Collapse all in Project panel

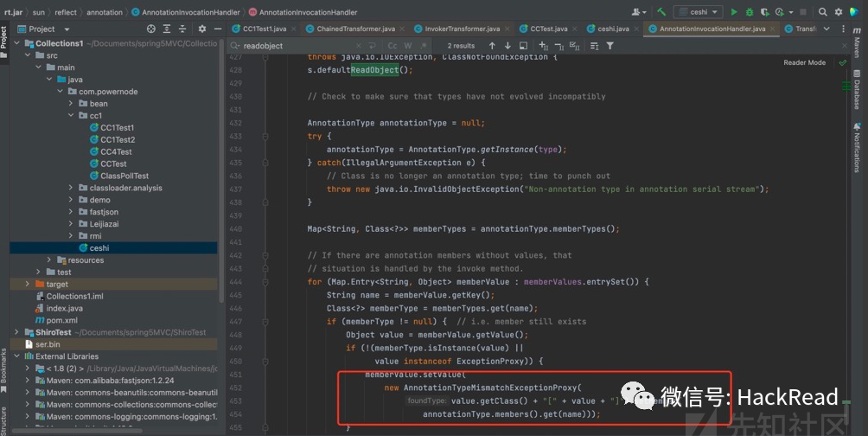(182, 29)
